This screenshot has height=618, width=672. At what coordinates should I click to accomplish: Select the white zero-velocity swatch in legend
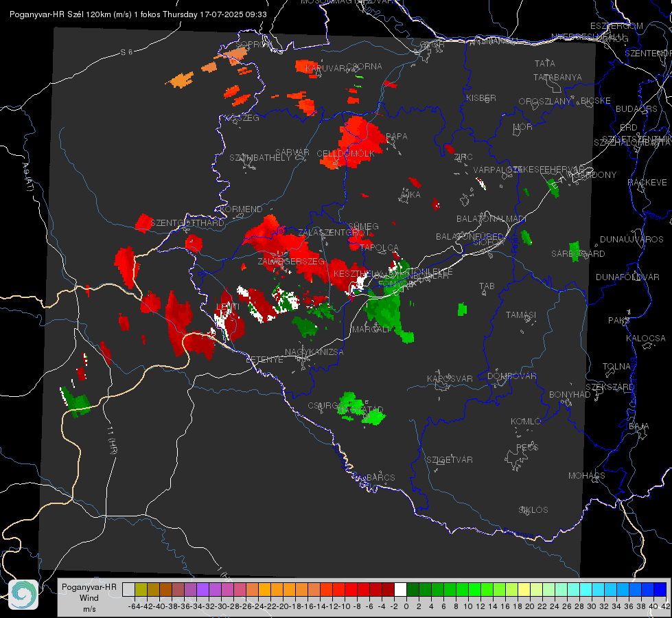tap(400, 589)
